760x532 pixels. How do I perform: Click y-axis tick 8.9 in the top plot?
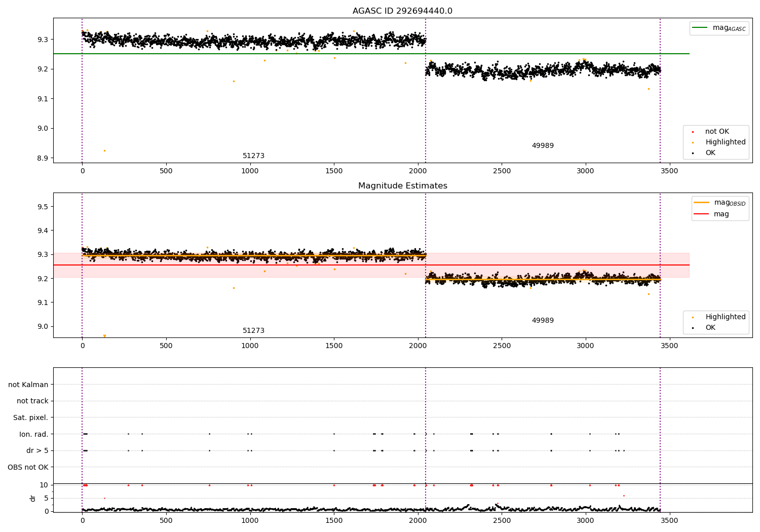(x=42, y=158)
